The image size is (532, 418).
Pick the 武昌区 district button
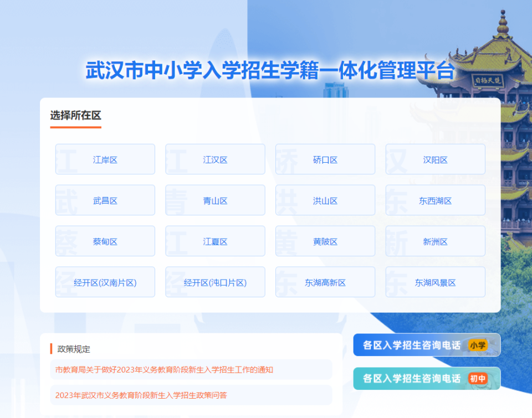click(x=105, y=200)
